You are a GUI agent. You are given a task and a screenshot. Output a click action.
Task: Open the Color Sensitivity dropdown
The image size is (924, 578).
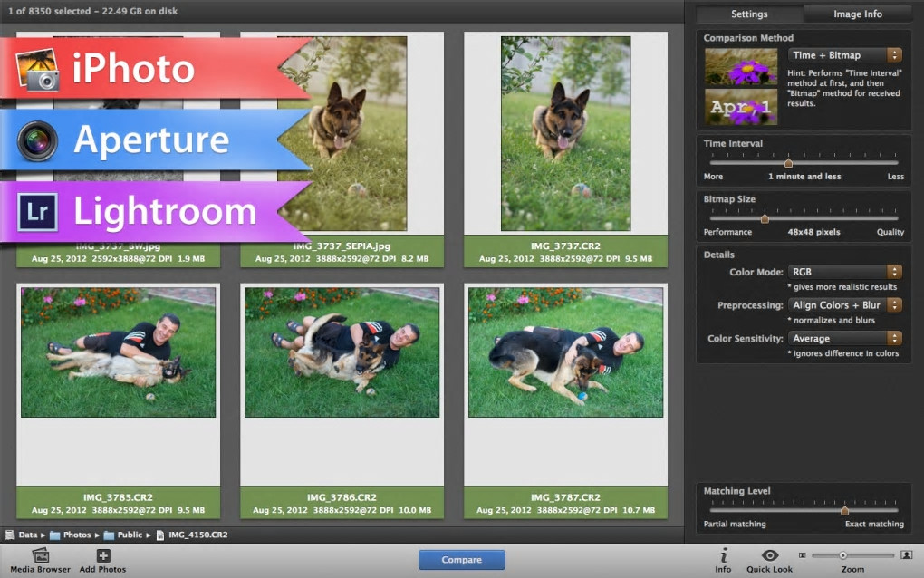[x=844, y=339]
